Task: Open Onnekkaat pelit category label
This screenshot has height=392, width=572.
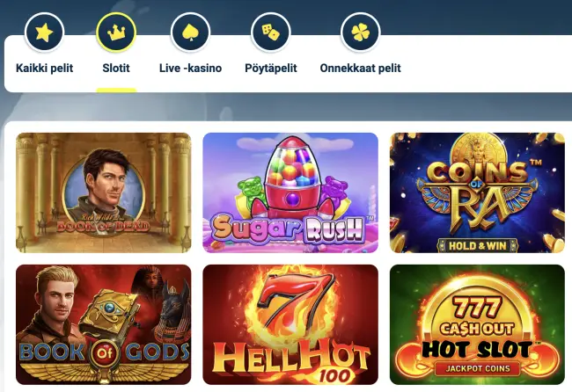Action: click(361, 69)
